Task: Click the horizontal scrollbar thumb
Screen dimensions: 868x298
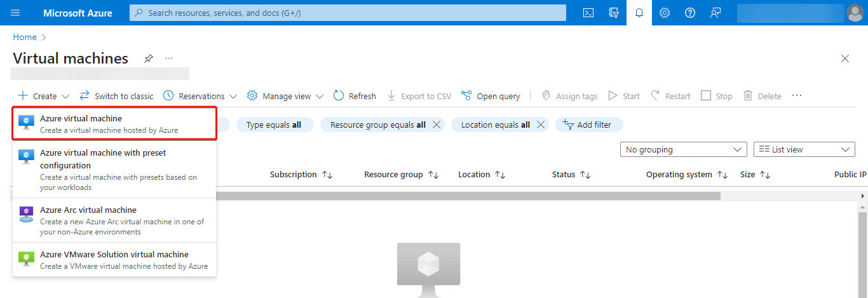Action: click(x=468, y=196)
